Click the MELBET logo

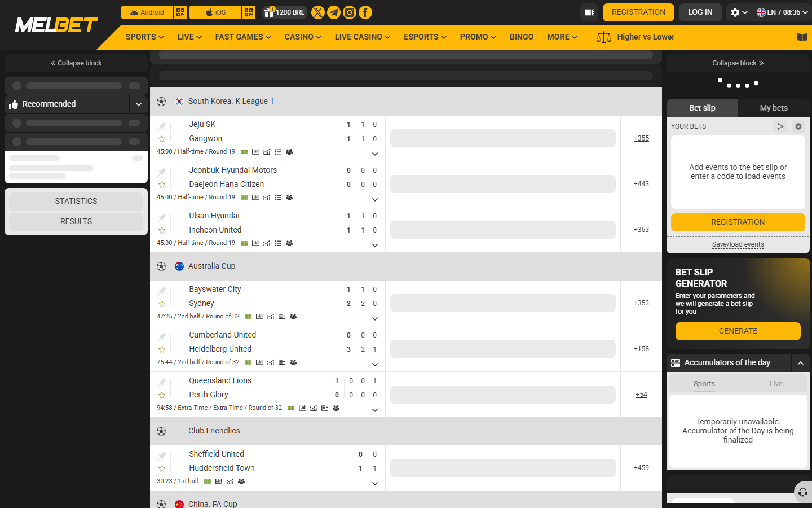pyautogui.click(x=56, y=25)
